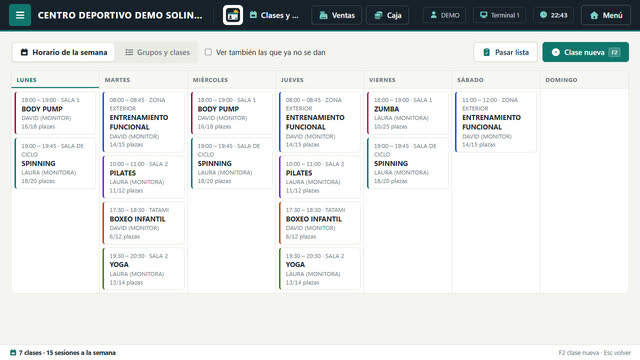Open Tuesday's Yoga class card

click(143, 269)
